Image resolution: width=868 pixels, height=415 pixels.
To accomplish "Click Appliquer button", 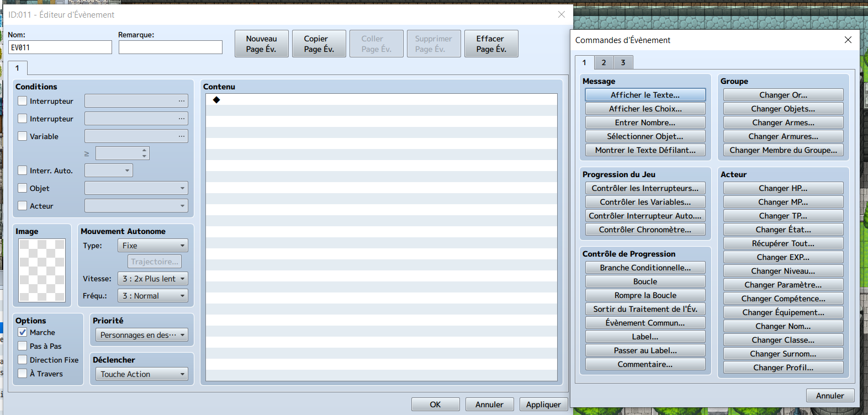I will 544,405.
